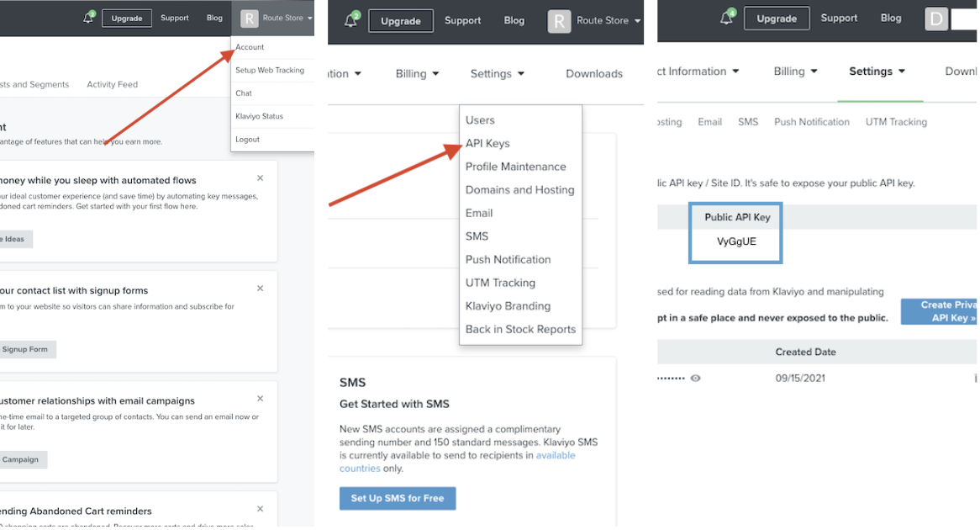This screenshot has height=530, width=980.
Task: Dismiss the Abandoned Cart reminders card
Action: 260,509
